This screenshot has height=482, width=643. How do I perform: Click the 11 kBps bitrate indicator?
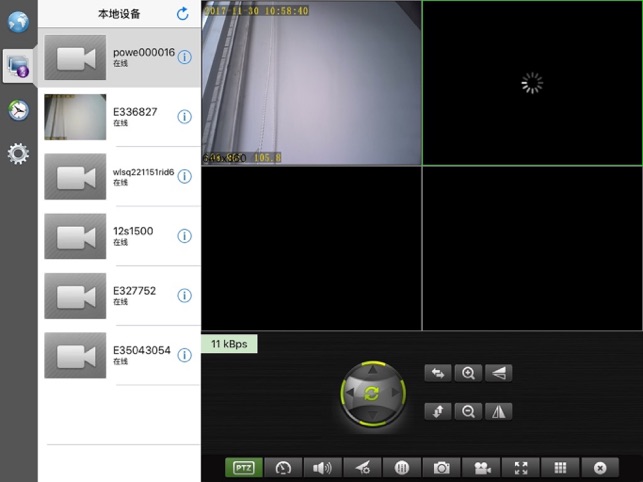pos(229,344)
